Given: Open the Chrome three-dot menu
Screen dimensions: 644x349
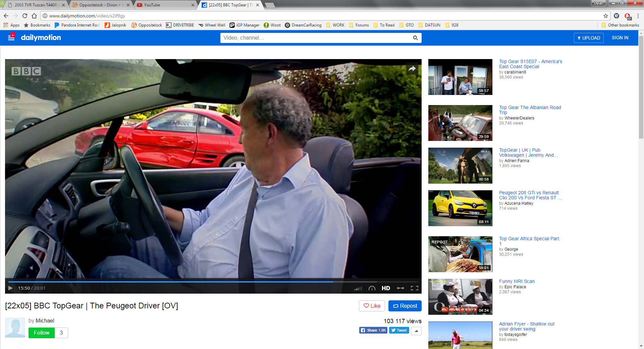Looking at the screenshot, I should pyautogui.click(x=638, y=16).
